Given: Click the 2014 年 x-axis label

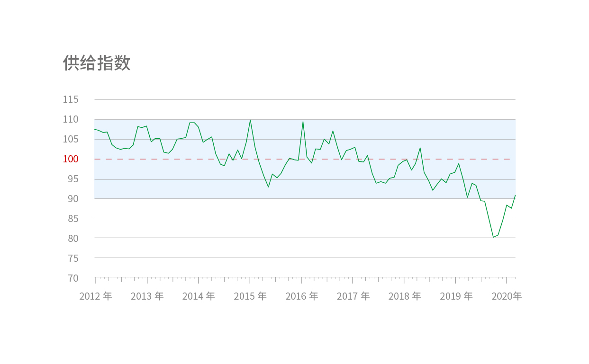Looking at the screenshot, I should click(199, 296).
